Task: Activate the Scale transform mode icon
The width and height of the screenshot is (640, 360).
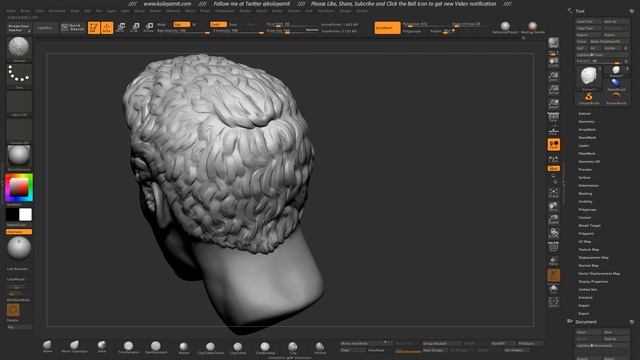Action: click(x=135, y=27)
